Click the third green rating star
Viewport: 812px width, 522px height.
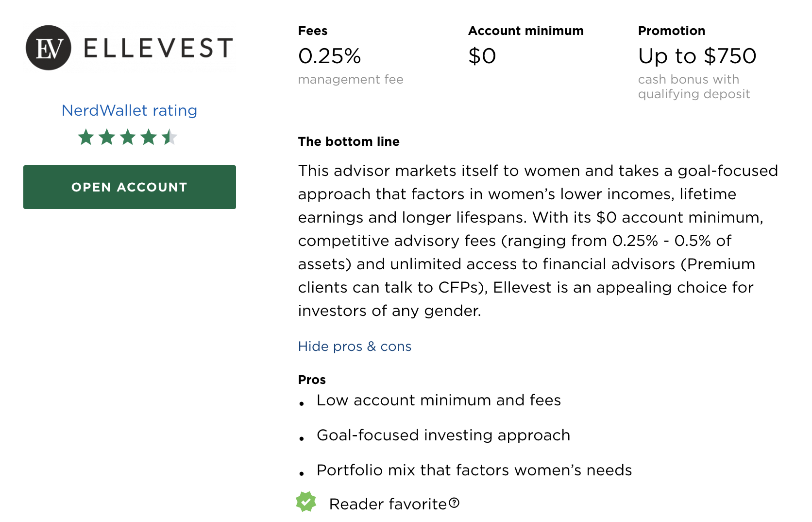[128, 137]
